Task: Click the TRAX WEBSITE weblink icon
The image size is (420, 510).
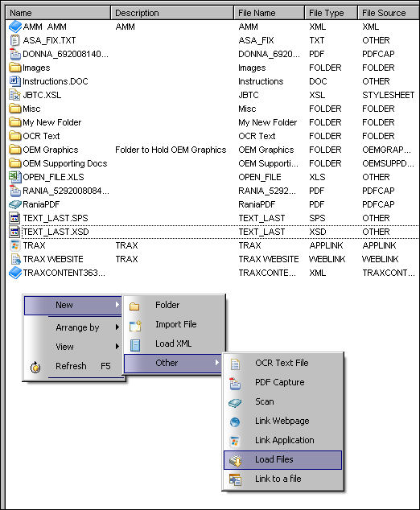Action: click(15, 259)
